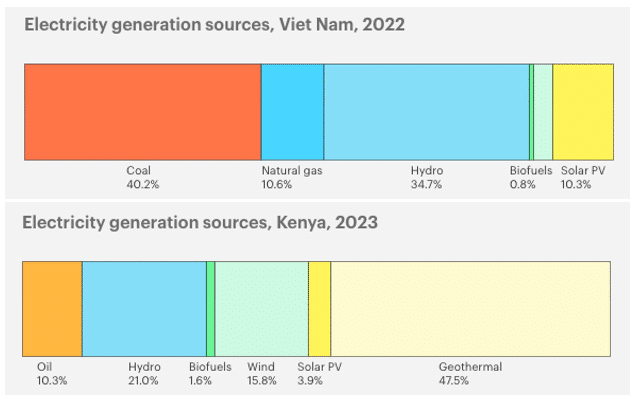
Task: Click the orange Oil segment in Kenya chart
Action: click(52, 308)
